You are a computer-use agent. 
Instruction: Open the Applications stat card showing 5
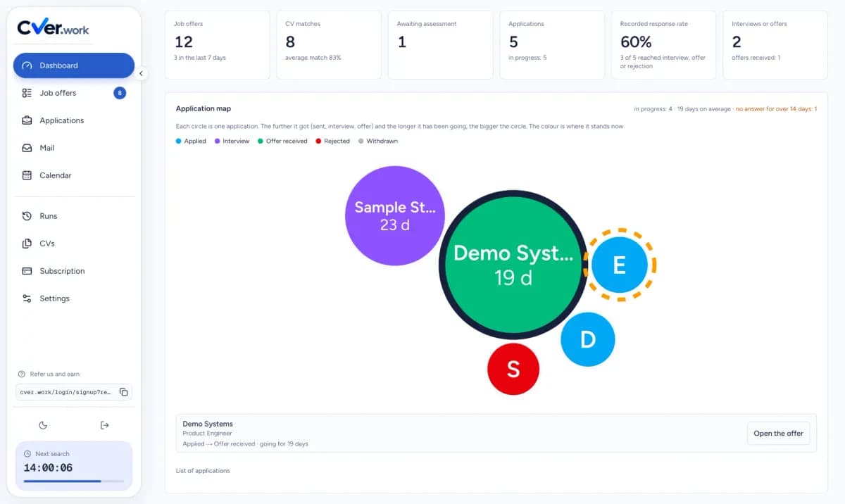(551, 45)
